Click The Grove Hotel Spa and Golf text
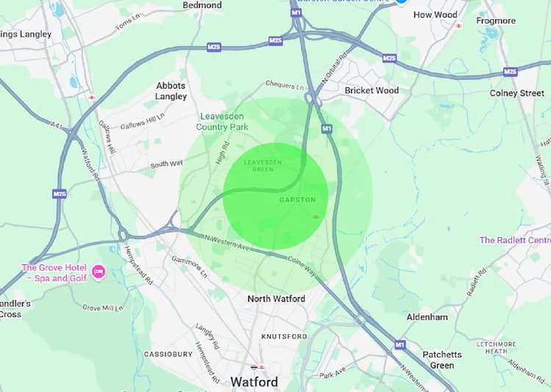This screenshot has width=551, height=392. pyautogui.click(x=54, y=273)
